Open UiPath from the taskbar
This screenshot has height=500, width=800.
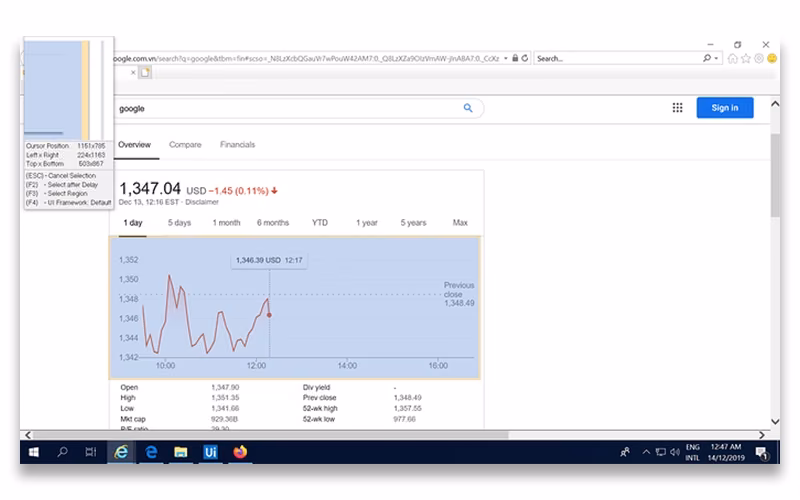click(210, 452)
